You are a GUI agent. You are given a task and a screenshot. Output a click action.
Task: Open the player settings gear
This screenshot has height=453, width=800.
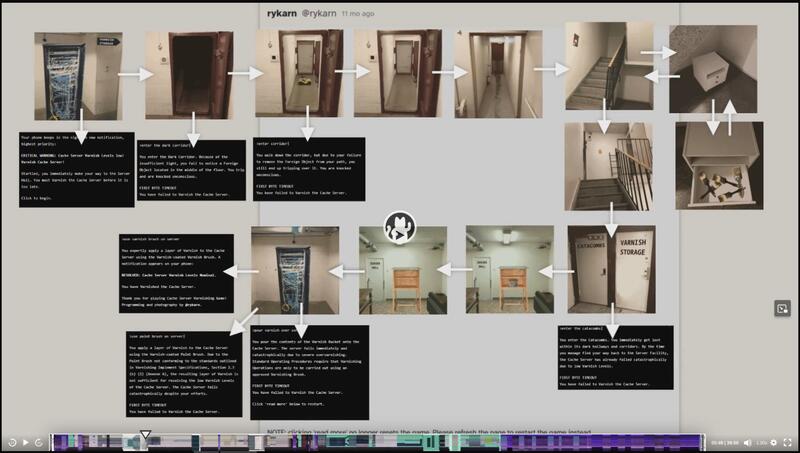(773, 442)
